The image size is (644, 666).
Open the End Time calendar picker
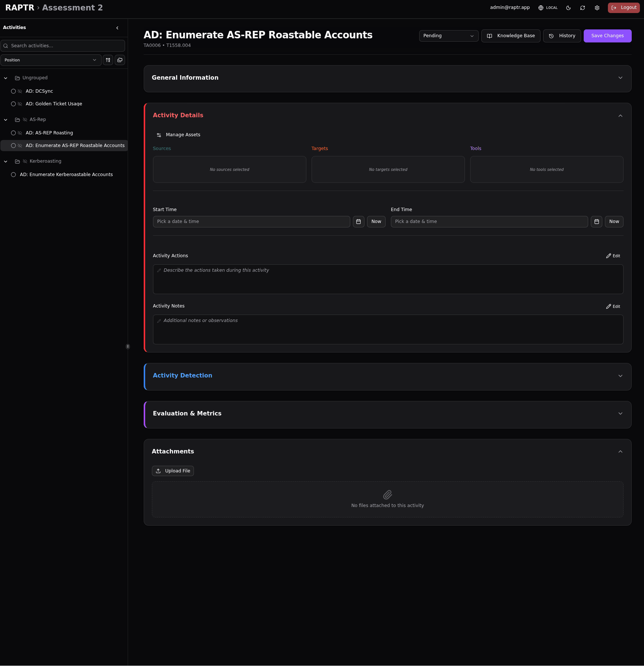point(596,222)
